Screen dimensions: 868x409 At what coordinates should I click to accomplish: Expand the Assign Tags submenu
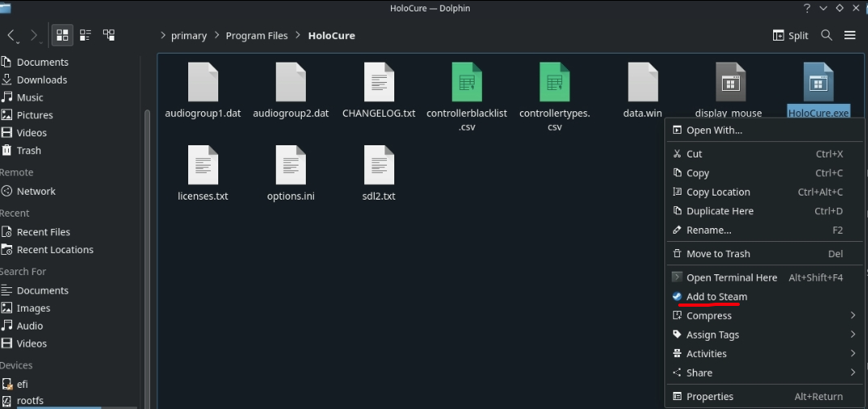point(712,334)
